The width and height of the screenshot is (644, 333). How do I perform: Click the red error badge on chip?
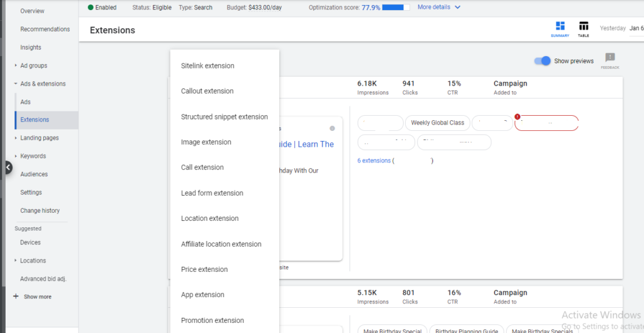click(518, 116)
